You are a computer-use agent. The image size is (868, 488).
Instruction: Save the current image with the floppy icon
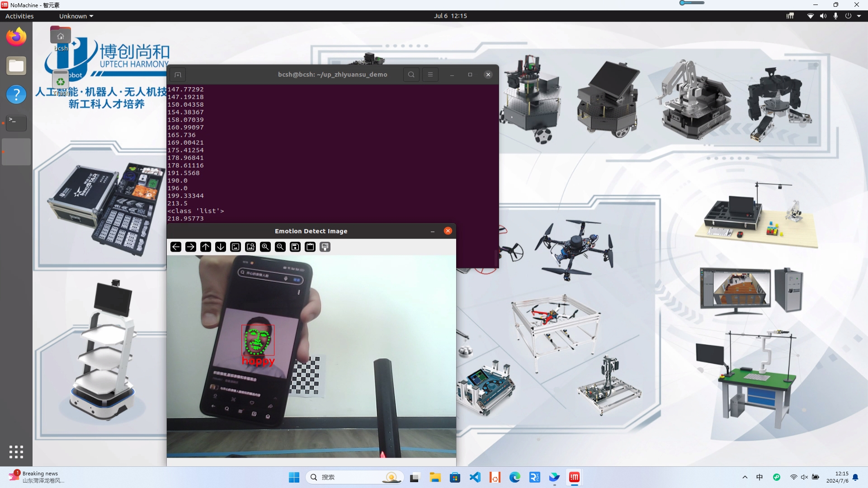[x=295, y=247]
